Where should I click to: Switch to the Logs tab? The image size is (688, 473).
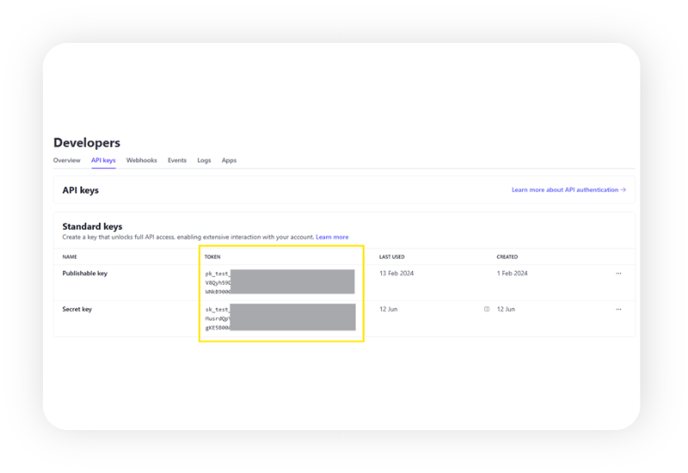click(204, 160)
